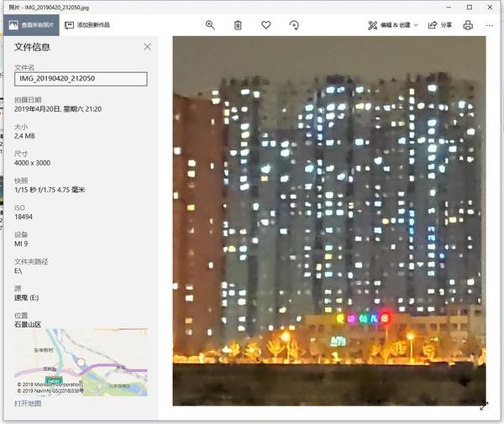Viewport: 504px width, 424px height.
Task: Click the location map thumbnail
Action: coord(81,362)
